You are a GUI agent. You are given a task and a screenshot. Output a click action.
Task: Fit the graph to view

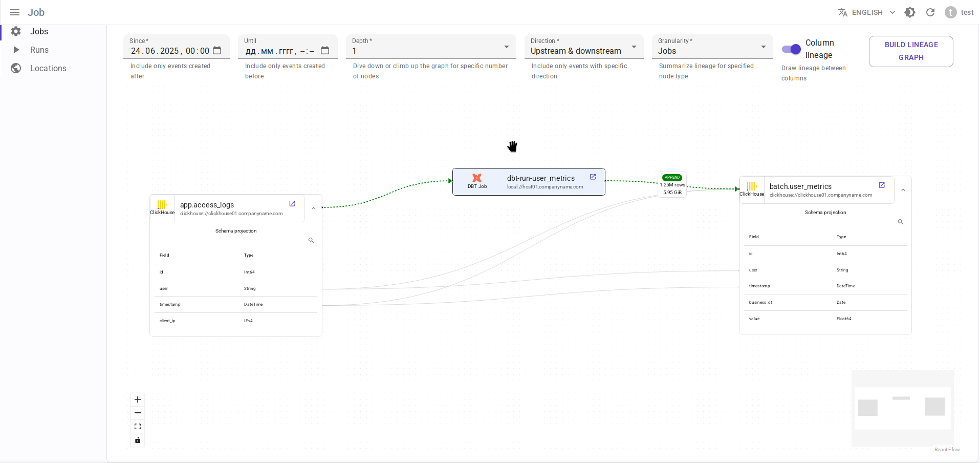pos(138,427)
